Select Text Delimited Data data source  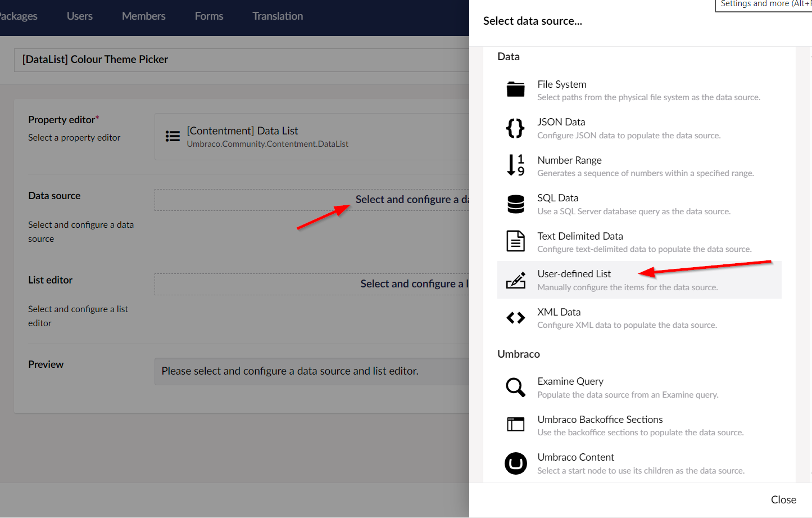pos(639,242)
